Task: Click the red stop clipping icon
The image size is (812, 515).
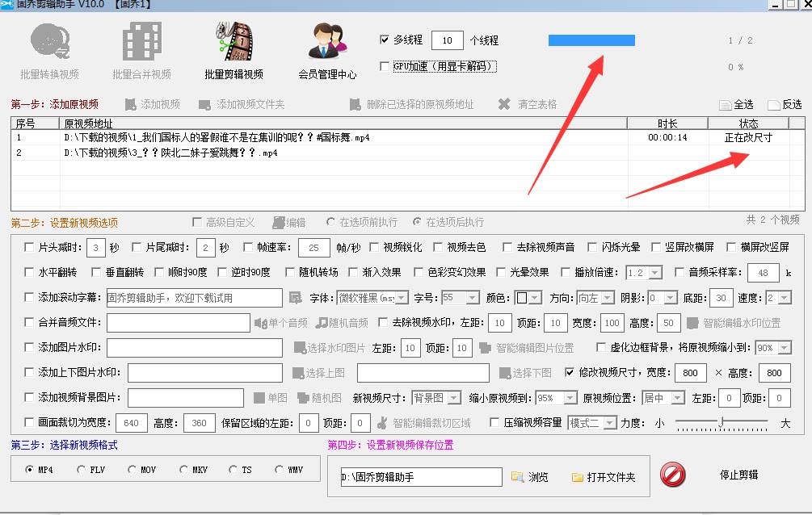Action: click(x=673, y=475)
